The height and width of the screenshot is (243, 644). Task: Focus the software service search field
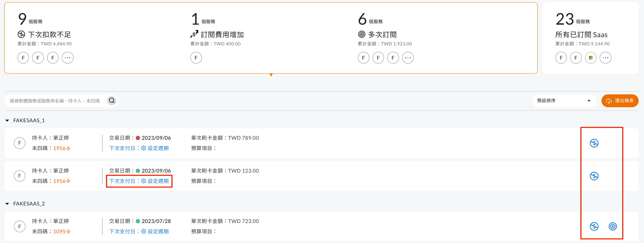55,101
